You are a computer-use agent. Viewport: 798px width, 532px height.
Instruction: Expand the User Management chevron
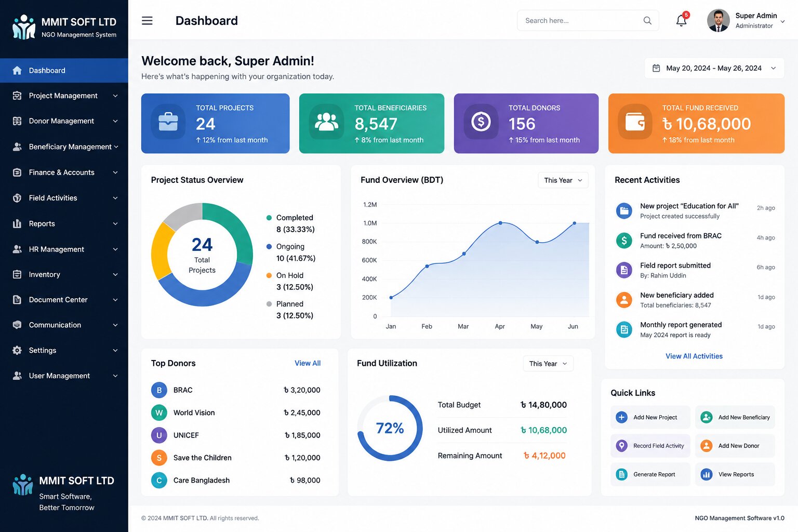pyautogui.click(x=115, y=376)
